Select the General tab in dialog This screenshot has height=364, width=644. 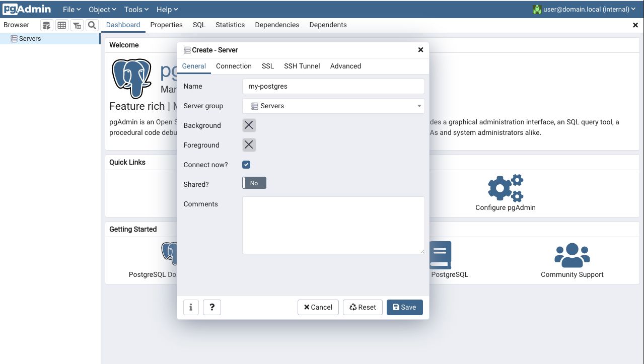click(x=194, y=66)
